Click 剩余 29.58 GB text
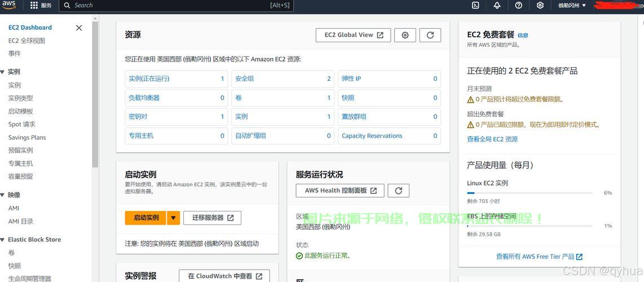Screen dimensions: 644x282 (484, 235)
